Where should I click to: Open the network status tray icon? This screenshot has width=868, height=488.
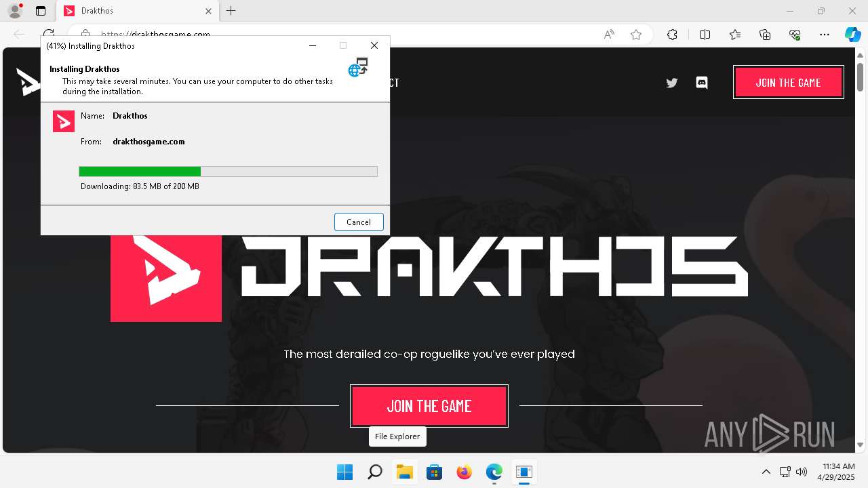pyautogui.click(x=785, y=472)
